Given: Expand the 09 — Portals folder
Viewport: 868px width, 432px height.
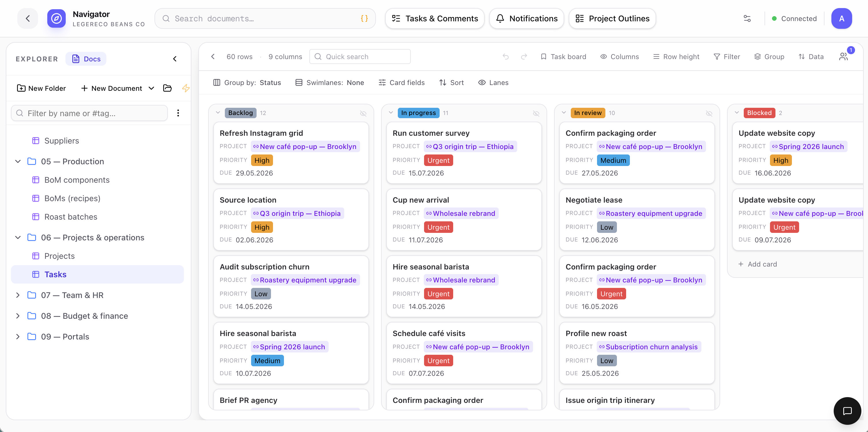Looking at the screenshot, I should coord(18,337).
